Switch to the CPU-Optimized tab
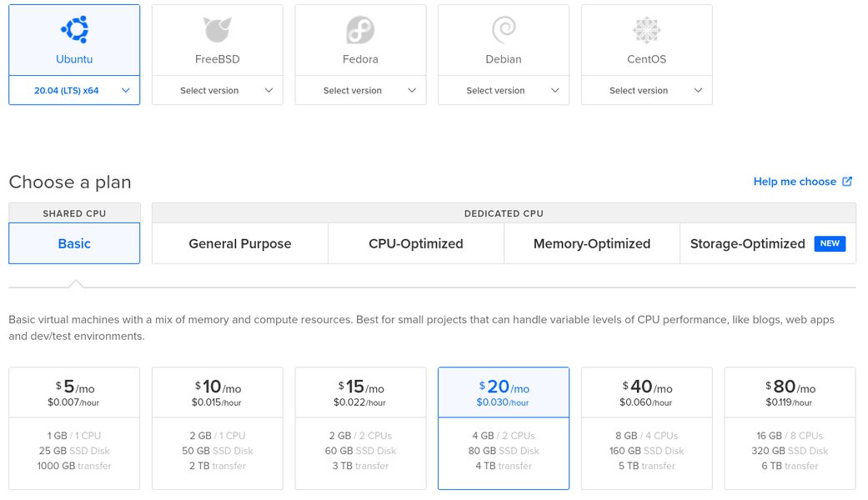This screenshot has height=500, width=868. coord(416,243)
